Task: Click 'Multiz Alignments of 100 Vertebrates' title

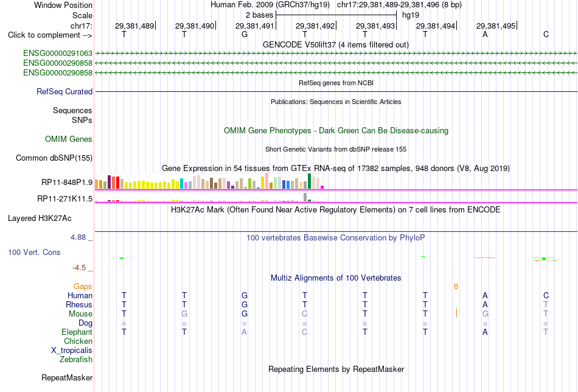Action: point(336,278)
